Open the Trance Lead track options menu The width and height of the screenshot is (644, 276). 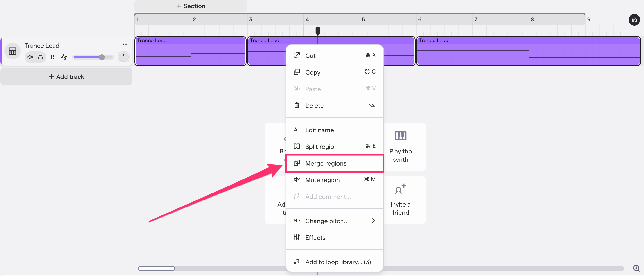coord(125,44)
